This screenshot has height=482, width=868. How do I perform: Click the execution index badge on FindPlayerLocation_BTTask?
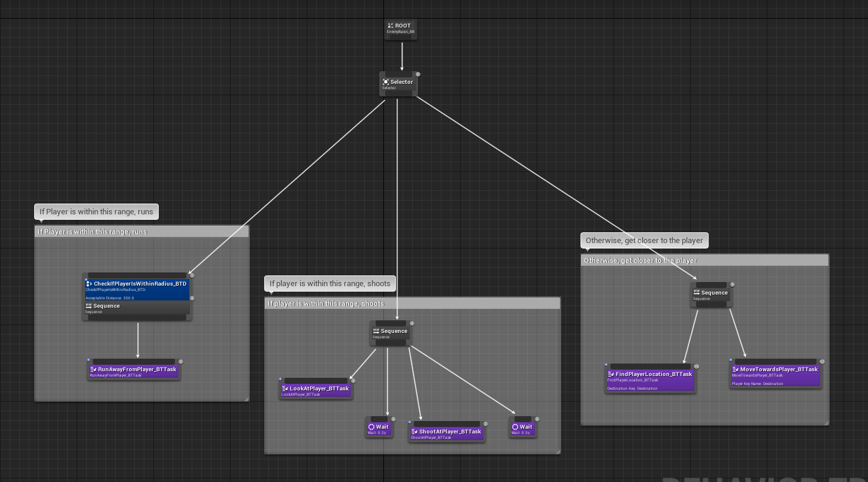coord(697,366)
